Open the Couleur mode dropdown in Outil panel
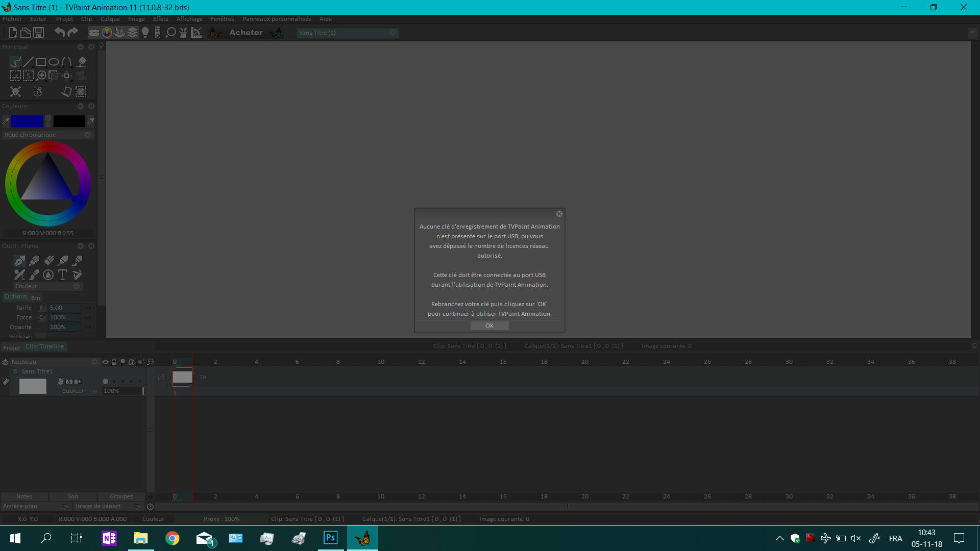The image size is (980, 551). click(47, 286)
